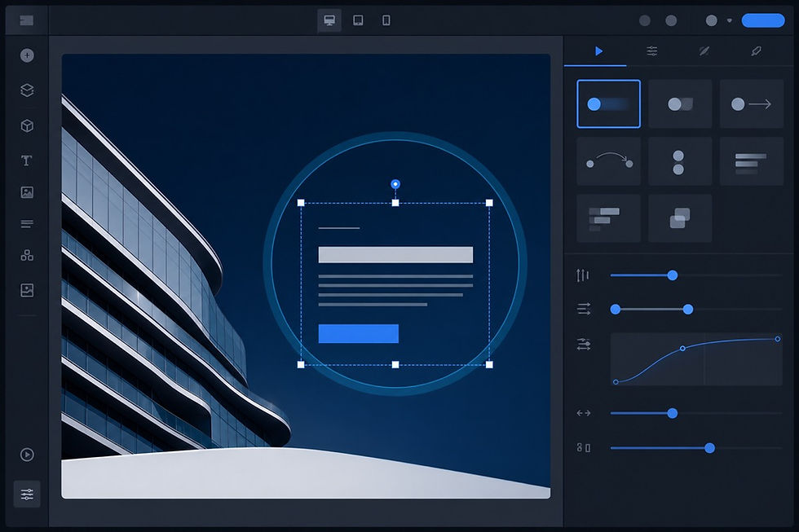Click the first slider handle in right panel

(673, 275)
